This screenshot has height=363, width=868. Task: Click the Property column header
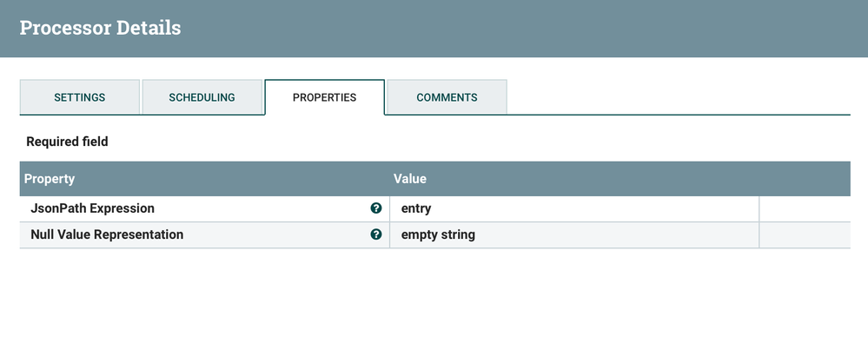coord(50,179)
